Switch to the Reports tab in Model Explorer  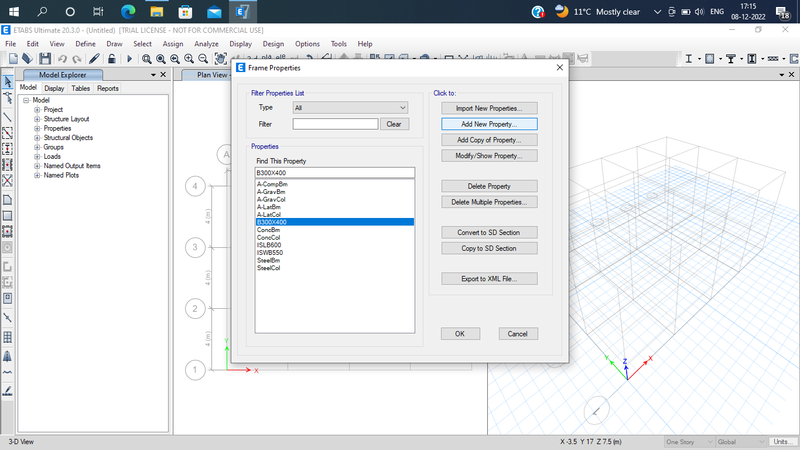coord(108,88)
